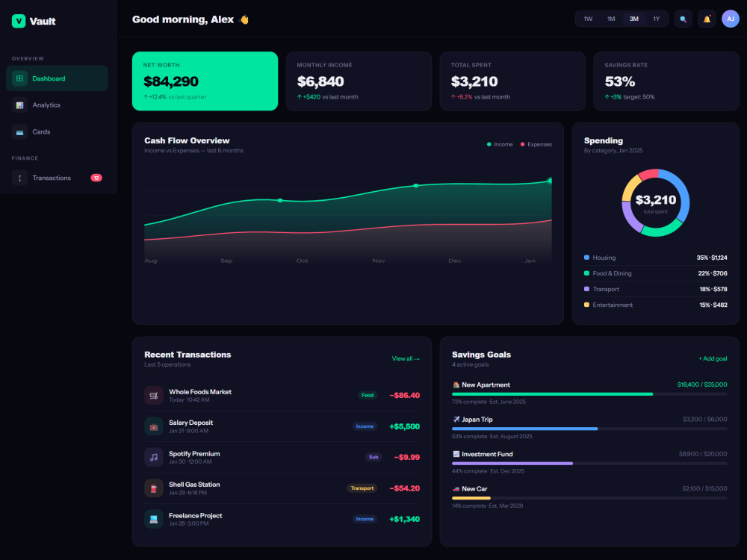Click the waving hand emoji
Image resolution: width=747 pixels, height=560 pixels.
(244, 19)
